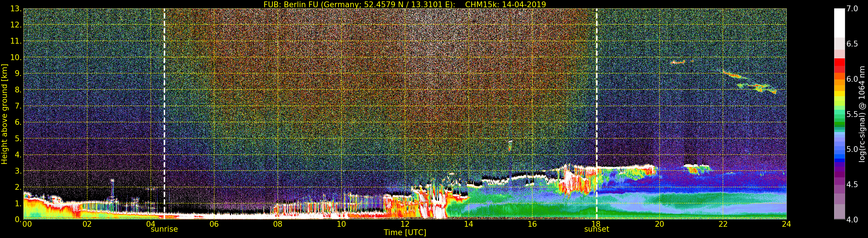Click the 'Time [UTC]' x-axis label

point(405,233)
